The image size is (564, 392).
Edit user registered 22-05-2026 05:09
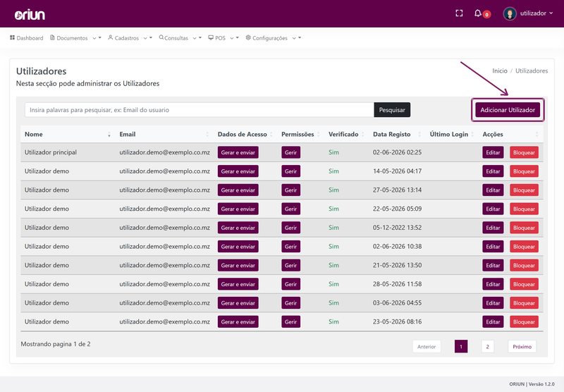click(x=493, y=209)
